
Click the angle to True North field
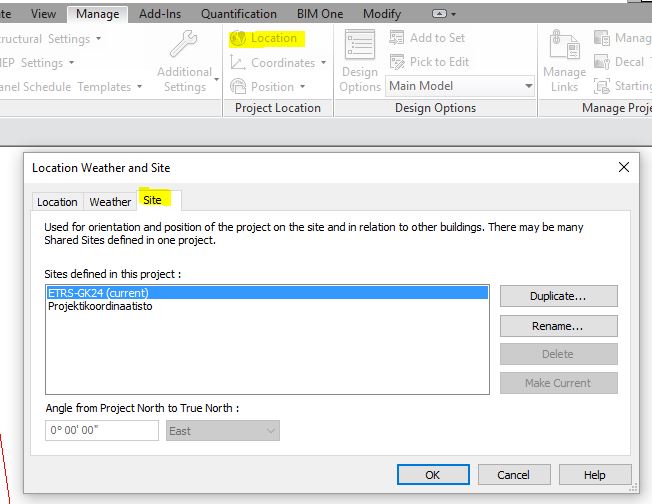point(102,430)
